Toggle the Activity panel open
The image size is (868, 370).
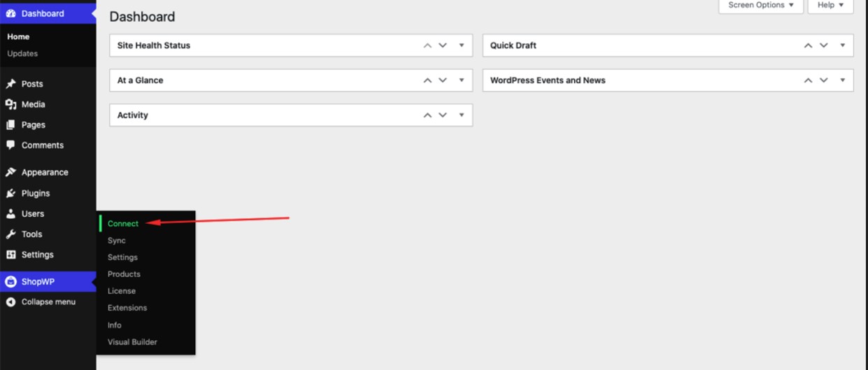coord(462,115)
